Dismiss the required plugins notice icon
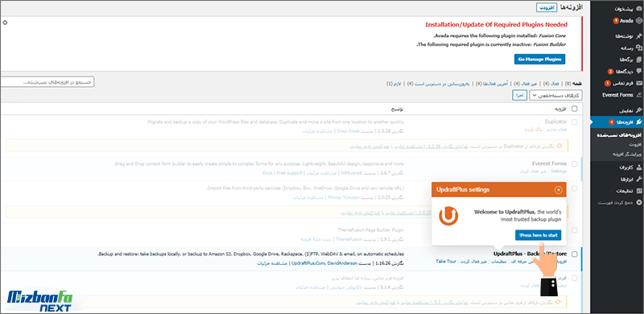This screenshot has width=644, height=314. [5, 23]
